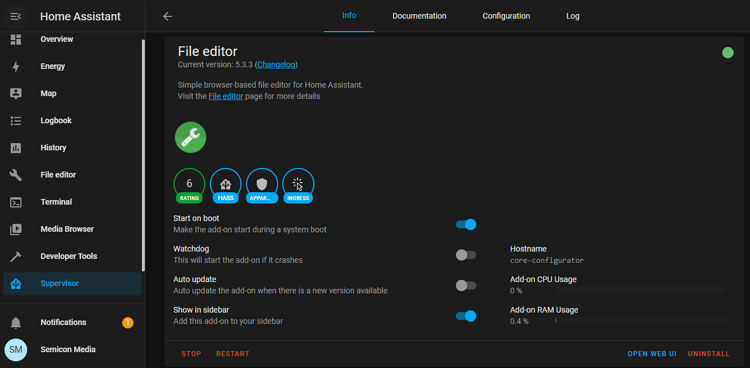Click the Hostname label

click(x=528, y=249)
